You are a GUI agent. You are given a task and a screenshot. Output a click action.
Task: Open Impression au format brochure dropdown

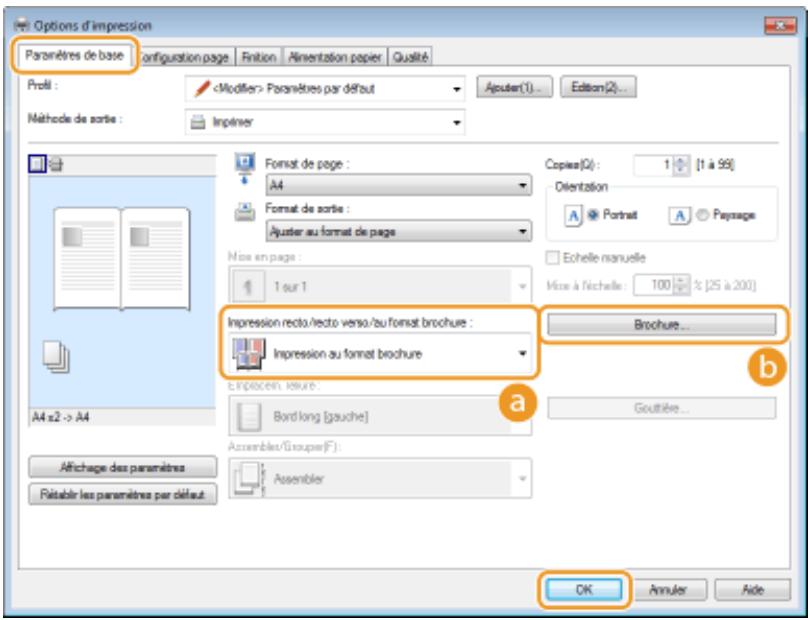click(380, 354)
